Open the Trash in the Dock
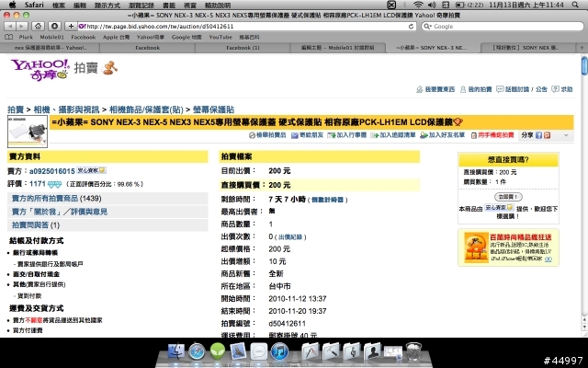The image size is (588, 368). tap(413, 351)
